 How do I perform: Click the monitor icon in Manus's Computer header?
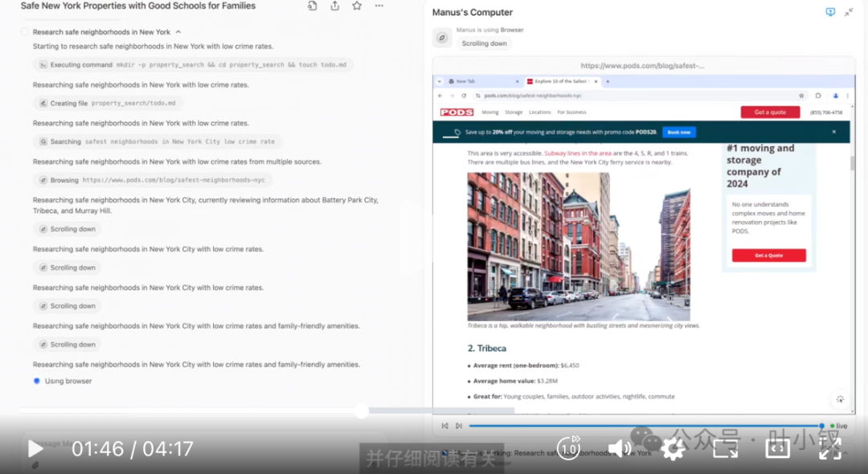pos(830,11)
